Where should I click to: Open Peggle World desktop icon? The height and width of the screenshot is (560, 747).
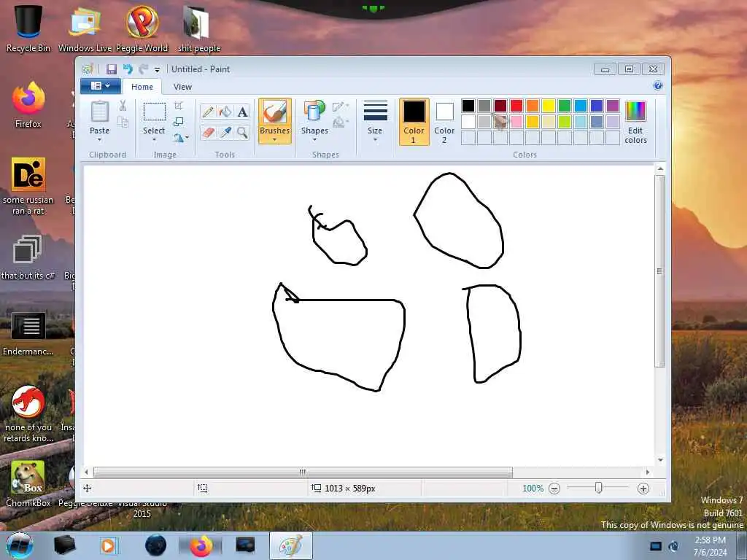tap(142, 28)
